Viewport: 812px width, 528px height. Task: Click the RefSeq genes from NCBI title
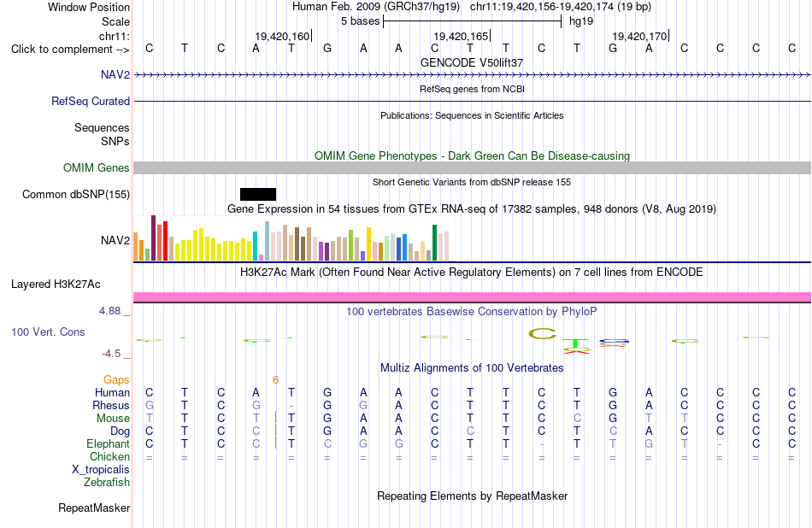[473, 89]
